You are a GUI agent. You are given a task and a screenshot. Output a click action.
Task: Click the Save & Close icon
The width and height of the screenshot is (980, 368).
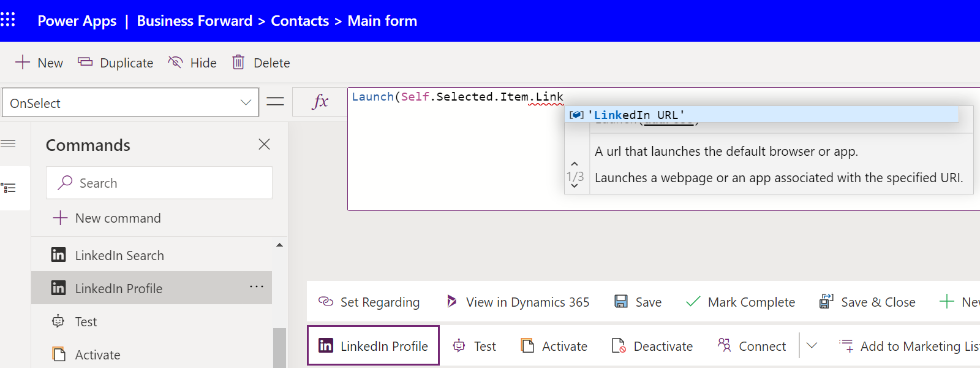(826, 301)
